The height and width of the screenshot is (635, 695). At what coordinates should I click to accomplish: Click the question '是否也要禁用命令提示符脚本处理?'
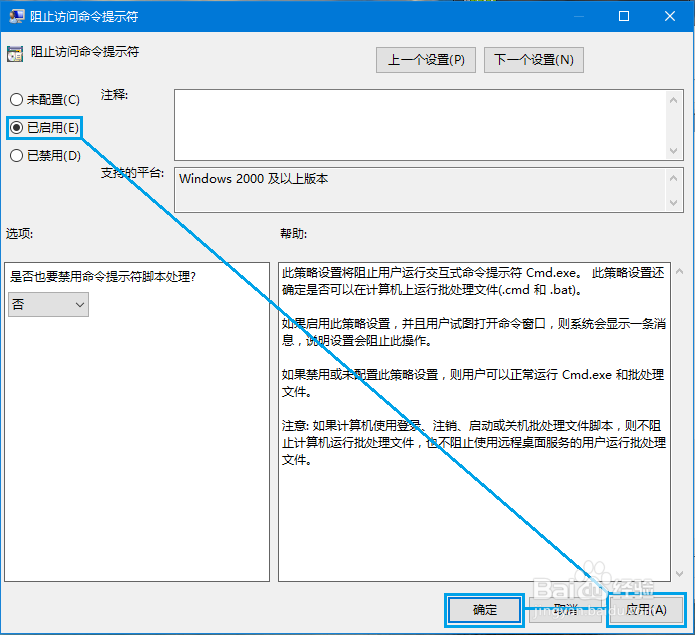(x=102, y=277)
